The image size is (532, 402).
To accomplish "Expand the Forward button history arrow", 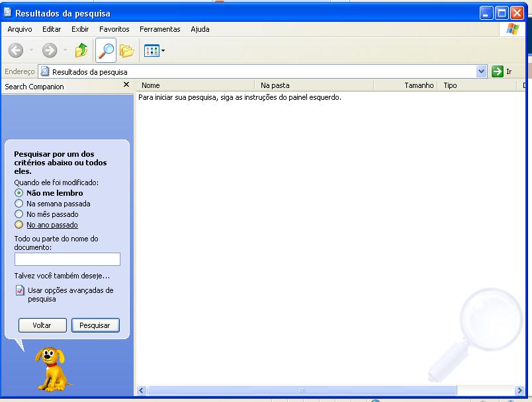I will click(x=65, y=50).
